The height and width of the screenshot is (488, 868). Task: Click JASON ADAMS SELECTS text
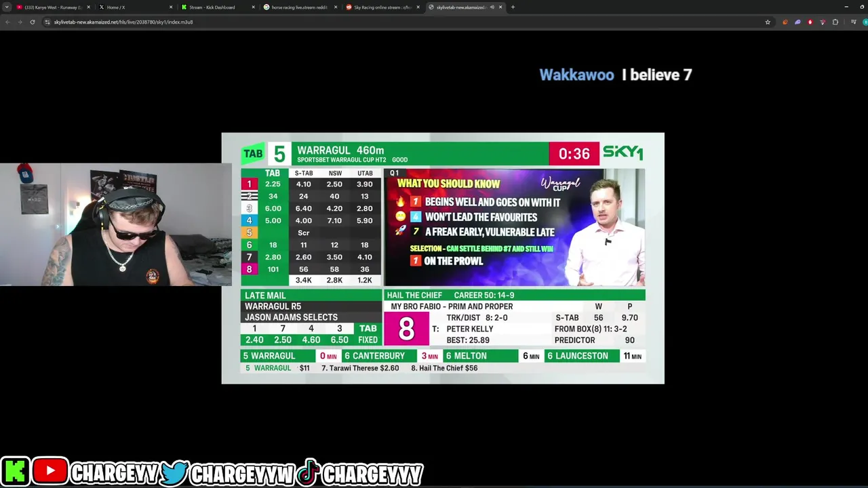[291, 317]
